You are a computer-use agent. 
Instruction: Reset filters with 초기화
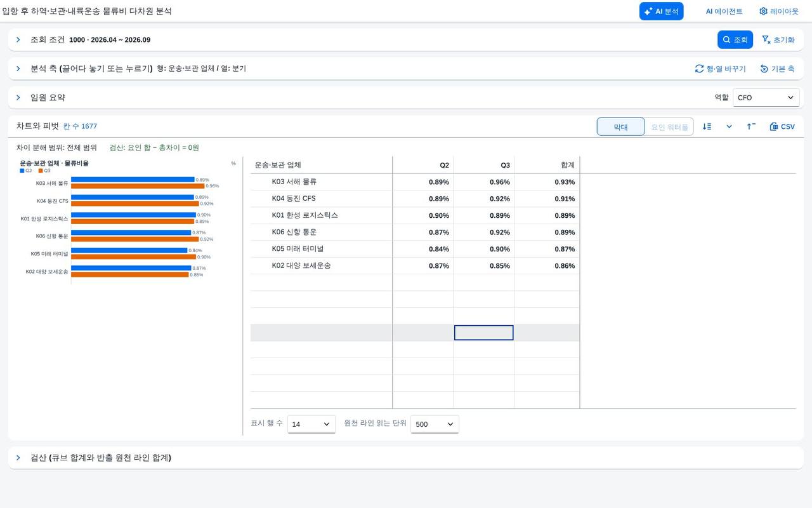pyautogui.click(x=778, y=39)
